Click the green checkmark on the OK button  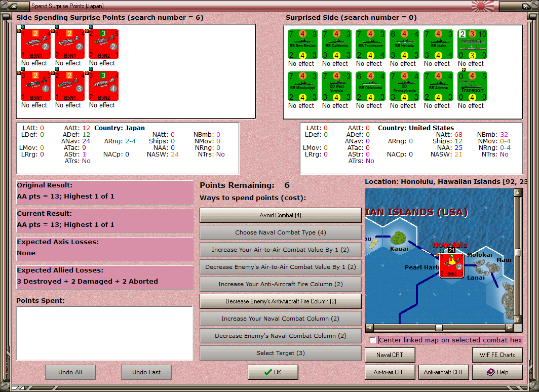tap(268, 372)
